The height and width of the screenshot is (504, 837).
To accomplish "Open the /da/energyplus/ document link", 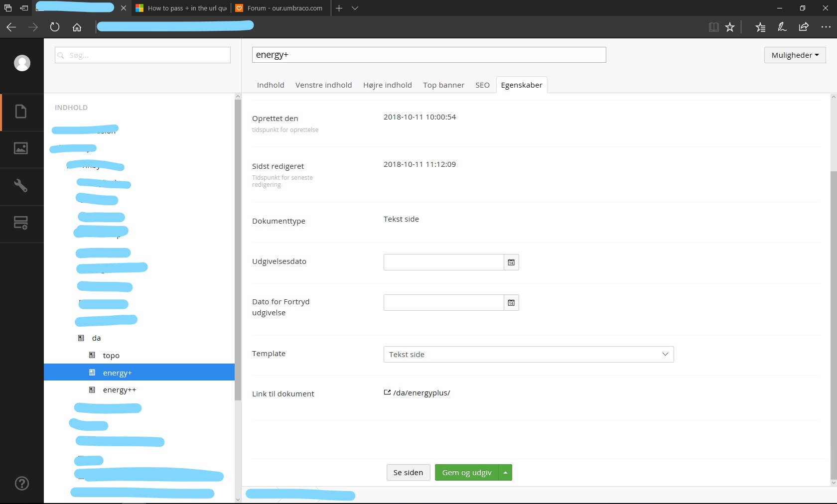I will [x=421, y=393].
